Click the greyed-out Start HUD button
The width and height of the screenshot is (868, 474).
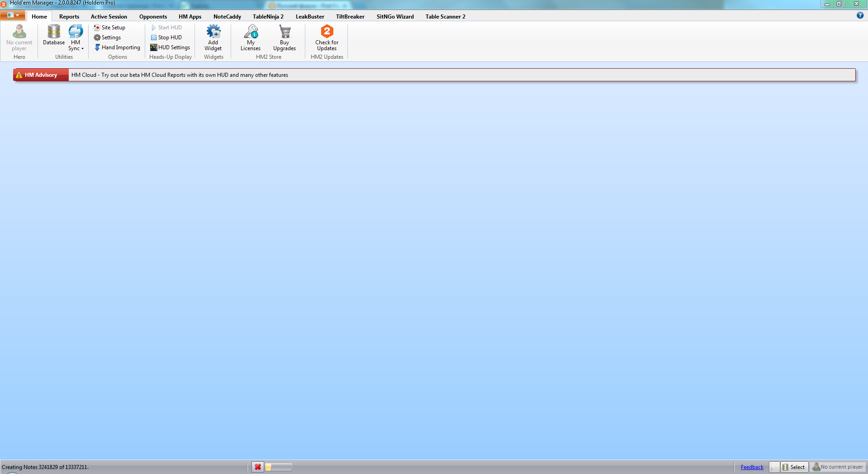click(x=166, y=28)
